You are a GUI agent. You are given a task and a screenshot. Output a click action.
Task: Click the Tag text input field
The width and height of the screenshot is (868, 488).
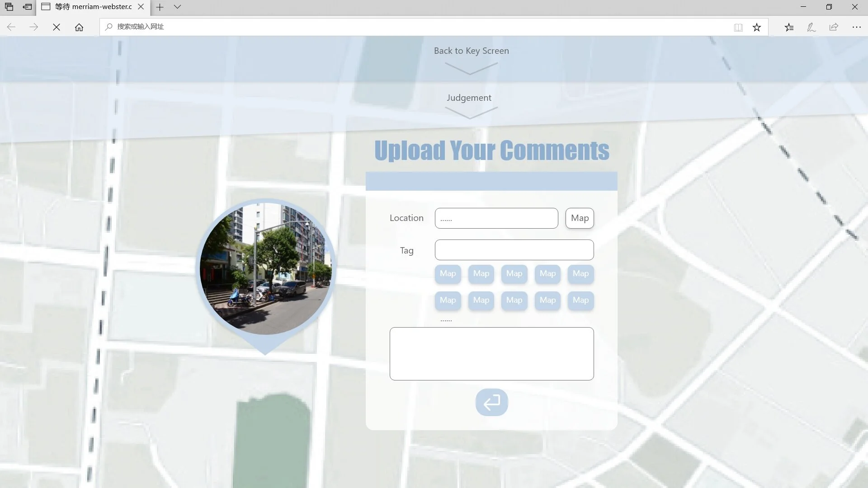[514, 250]
